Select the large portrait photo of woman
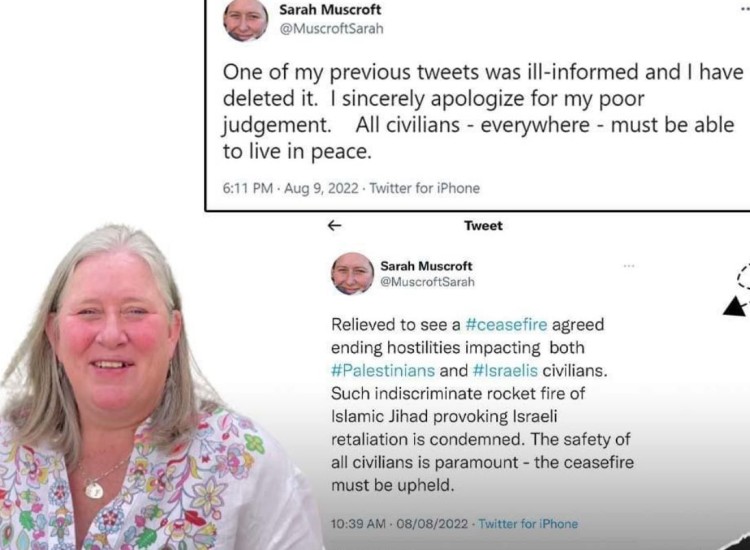The height and width of the screenshot is (550, 750). click(x=143, y=387)
